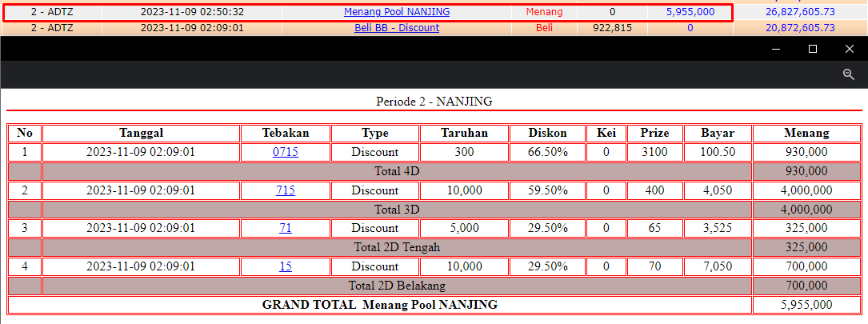Click the bayar value 100.50
Screen dimensions: 868x324
coord(718,152)
